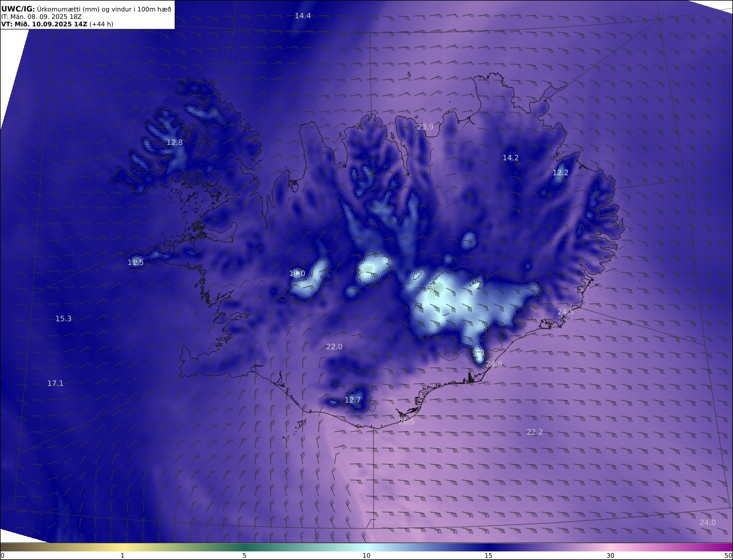
Task: Click the colorbar tick label "1"
Action: click(123, 555)
